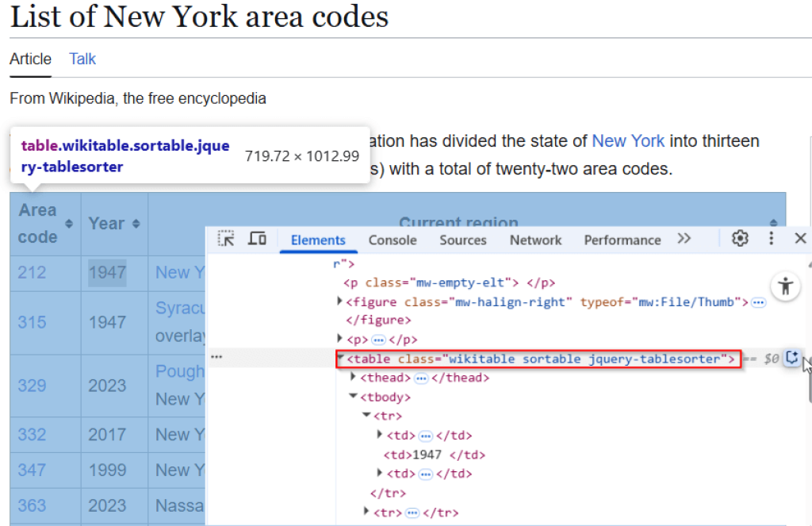The width and height of the screenshot is (812, 526).
Task: Open the Talk page tab
Action: pos(82,59)
